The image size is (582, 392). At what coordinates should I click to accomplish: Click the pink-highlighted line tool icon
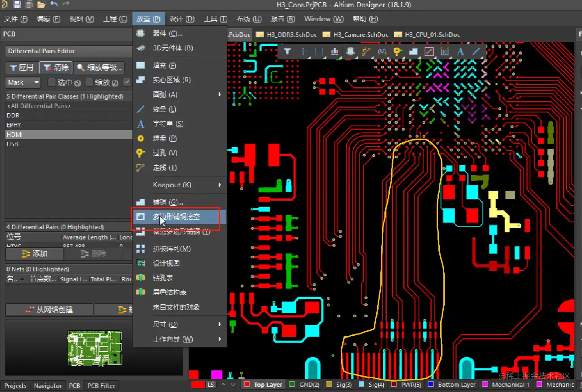pyautogui.click(x=429, y=51)
